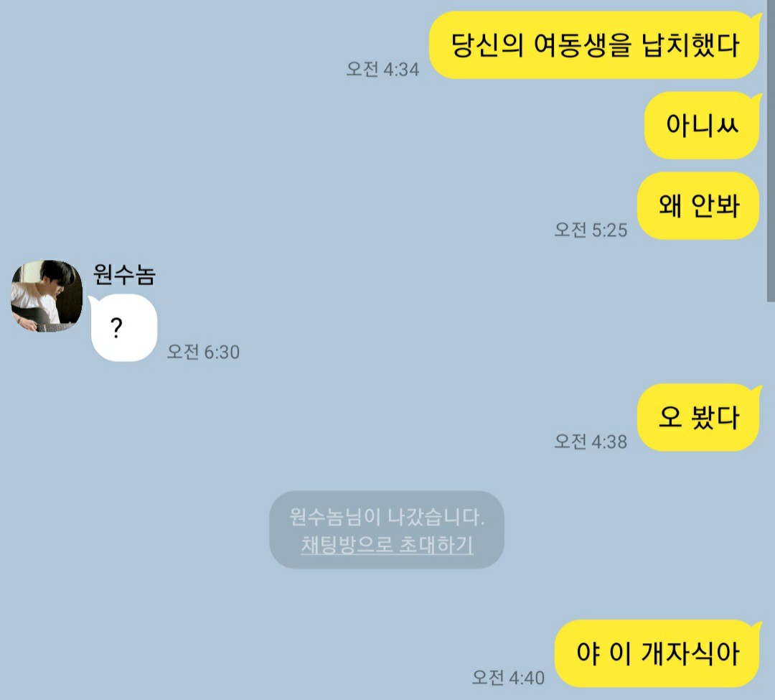Click the 오전 4:38 timestamp
Viewport: 775px width, 700px height.
(591, 442)
